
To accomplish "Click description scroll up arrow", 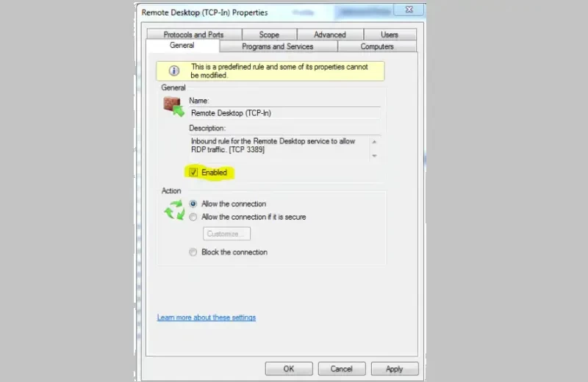I will point(374,142).
